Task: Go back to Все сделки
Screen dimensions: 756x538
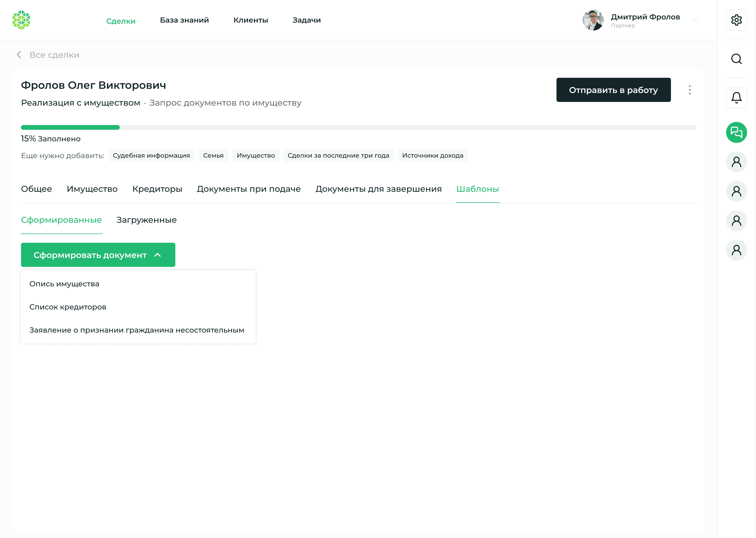Action: click(x=54, y=55)
